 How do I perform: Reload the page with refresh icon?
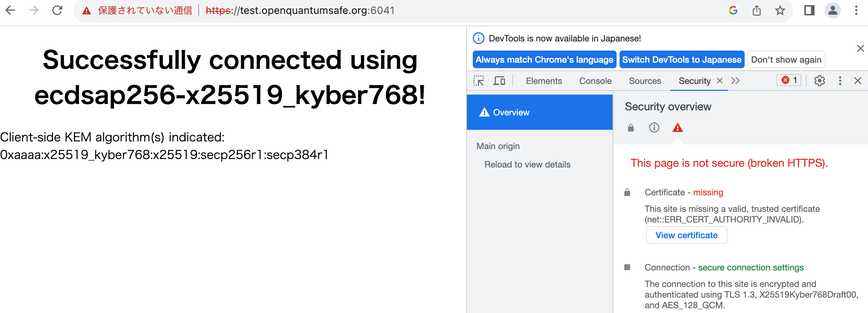[x=57, y=10]
